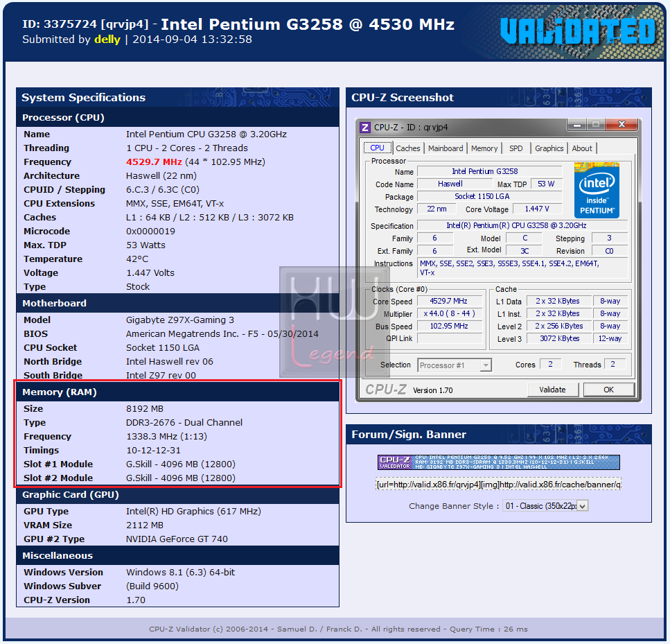Click the Memory (RAM) section header
Viewport: 670px width, 644px height.
coord(178,392)
